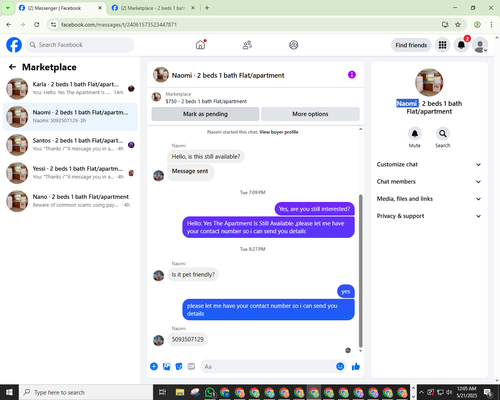Click the 5093507129 message bubble
Screen dimensions: 500x400
click(188, 339)
